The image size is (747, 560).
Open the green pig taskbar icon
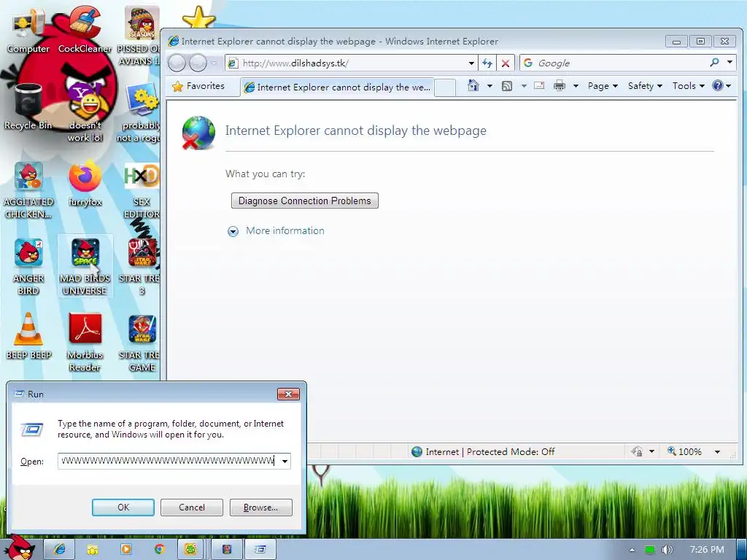click(190, 550)
